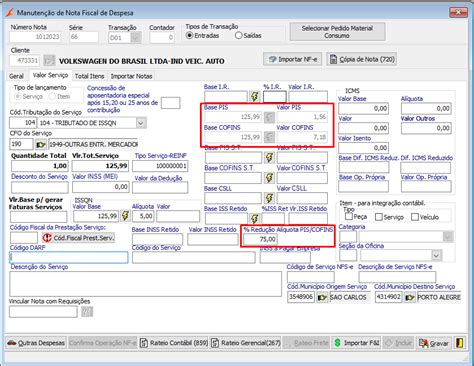Click ISSQN Alíquota field showing 5,00

(x=143, y=216)
